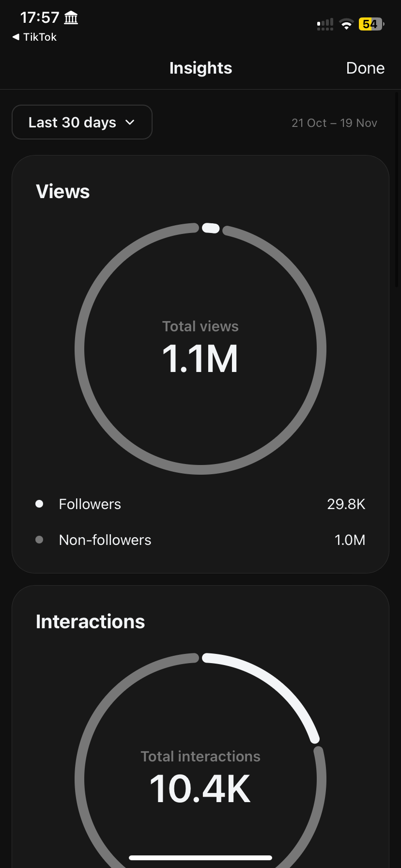Tap the Total interactions 10.4K value
The image size is (401, 868).
(x=200, y=789)
